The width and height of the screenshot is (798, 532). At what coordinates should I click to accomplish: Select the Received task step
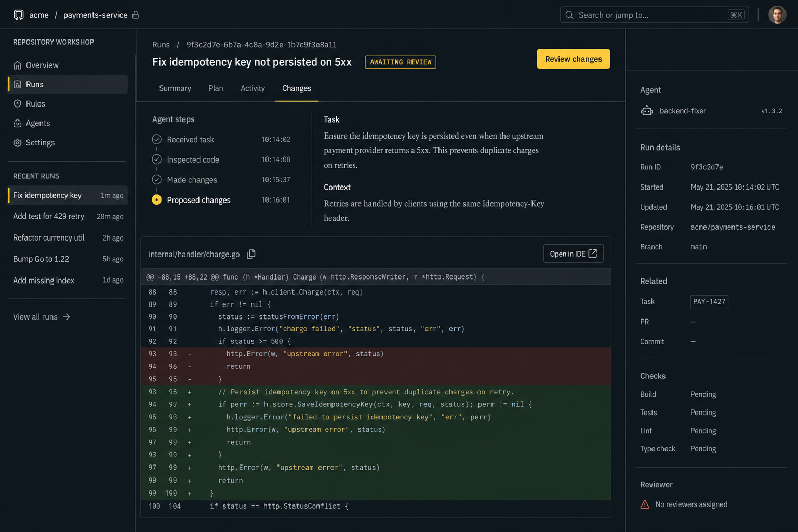point(221,139)
